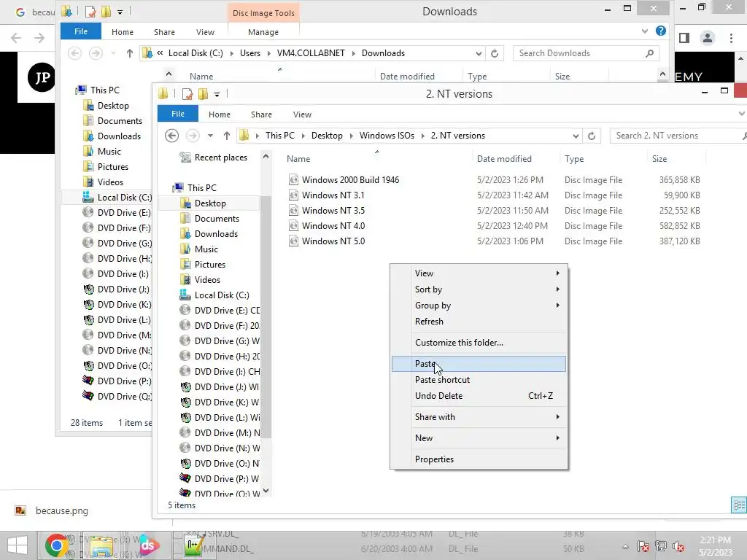Click Back arrow in NT versions window
The width and height of the screenshot is (747, 560).
pyautogui.click(x=172, y=136)
